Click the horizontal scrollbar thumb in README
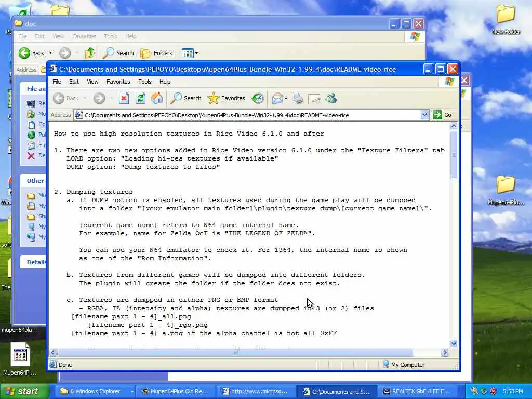 pos(235,353)
